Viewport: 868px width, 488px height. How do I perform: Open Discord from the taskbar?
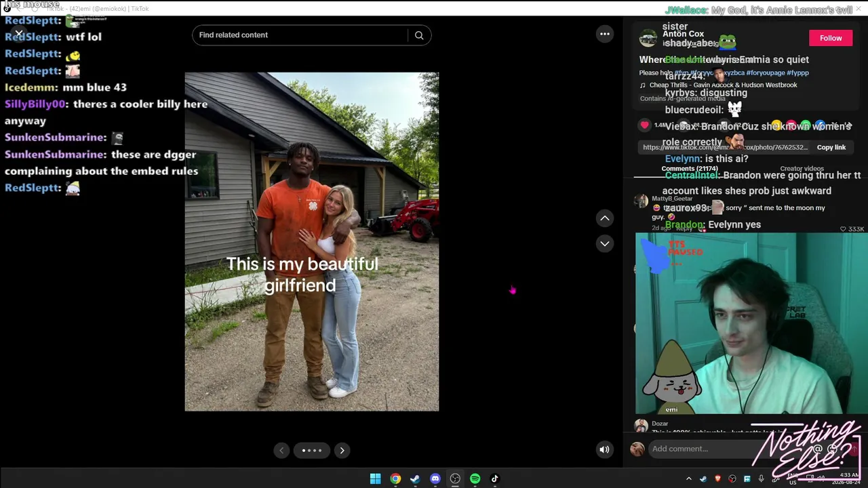pos(435,479)
